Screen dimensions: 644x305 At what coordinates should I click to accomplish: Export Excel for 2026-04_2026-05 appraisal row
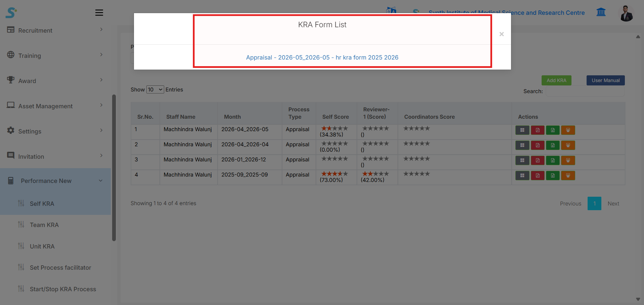tap(553, 130)
